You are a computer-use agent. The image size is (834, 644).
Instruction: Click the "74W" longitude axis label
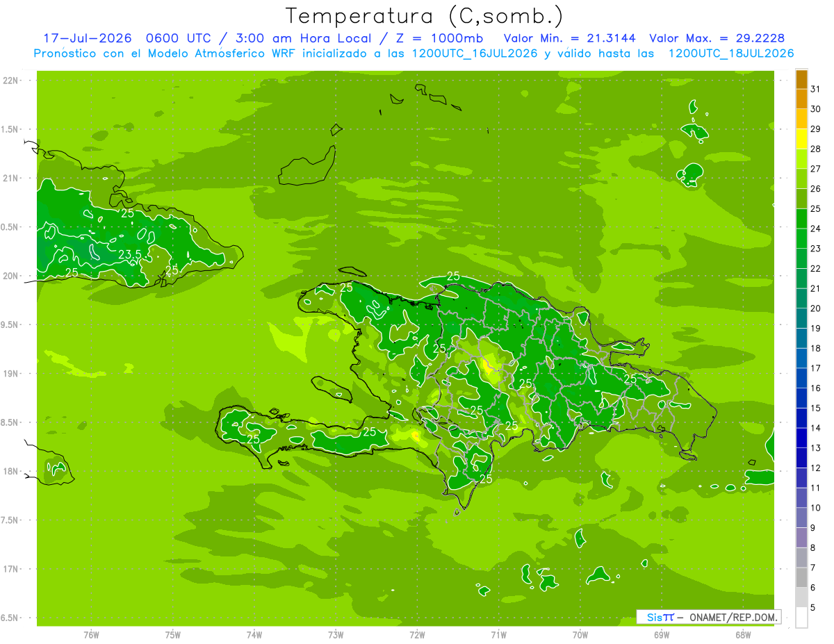pyautogui.click(x=254, y=635)
